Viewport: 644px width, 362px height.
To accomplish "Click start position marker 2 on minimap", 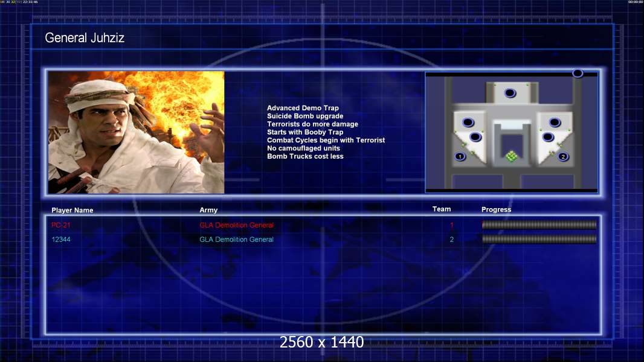I will 563,157.
